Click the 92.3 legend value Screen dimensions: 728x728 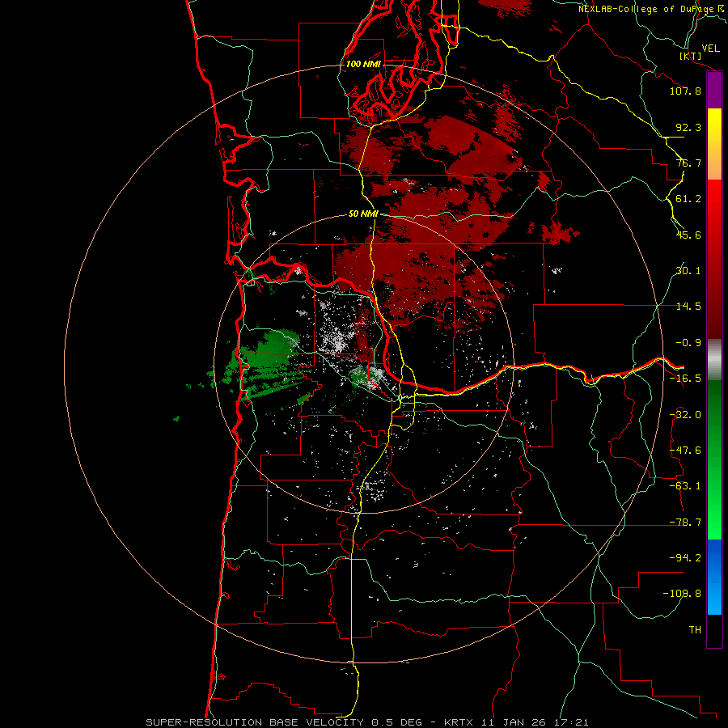click(x=688, y=127)
